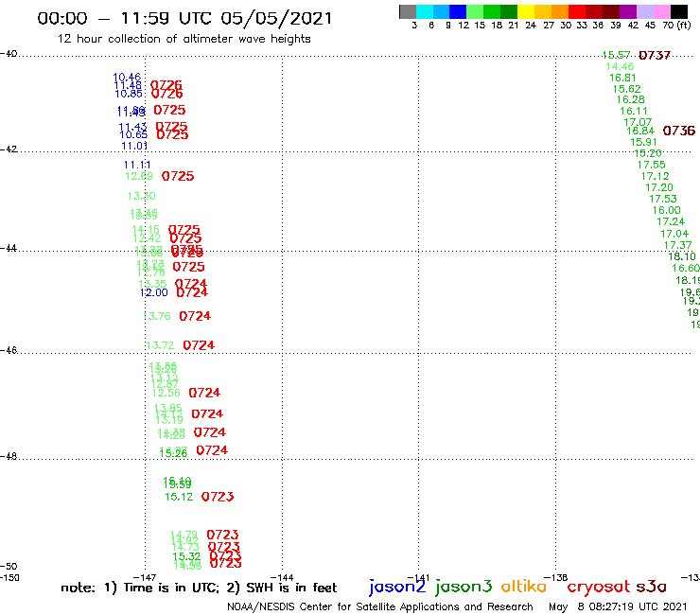This screenshot has width=700, height=615.
Task: Click the '70 (ft)' scale label
Action: coord(676,26)
